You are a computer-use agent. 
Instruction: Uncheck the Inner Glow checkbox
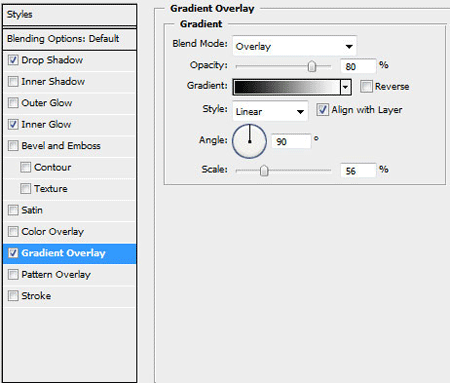tap(13, 125)
